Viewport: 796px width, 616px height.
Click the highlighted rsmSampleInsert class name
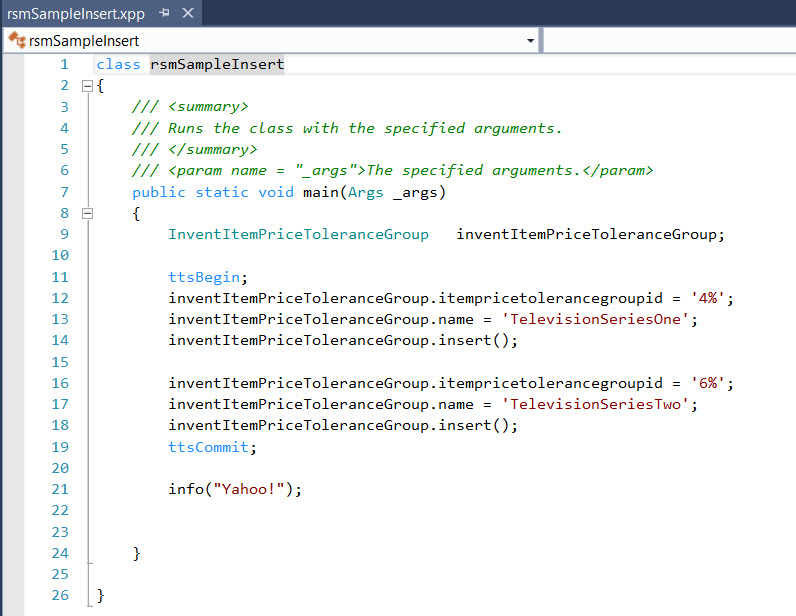point(217,64)
